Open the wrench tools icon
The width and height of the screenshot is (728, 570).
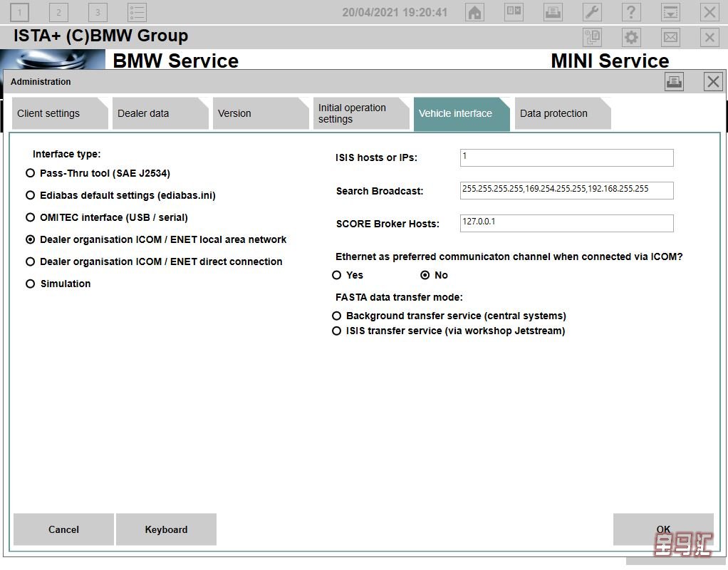592,13
